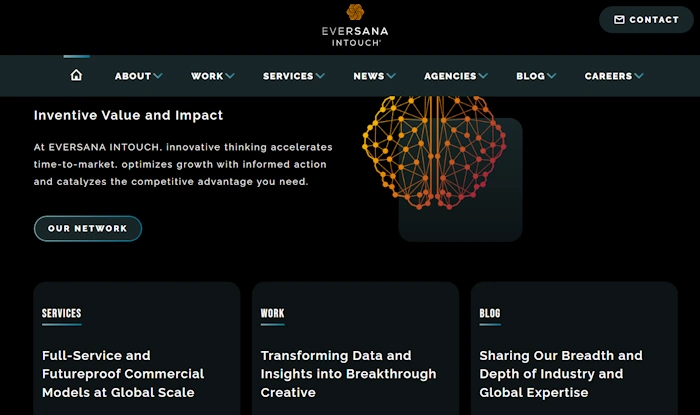Open Transforming Data and Insights card
Image resolution: width=700 pixels, height=415 pixels.
click(x=355, y=349)
